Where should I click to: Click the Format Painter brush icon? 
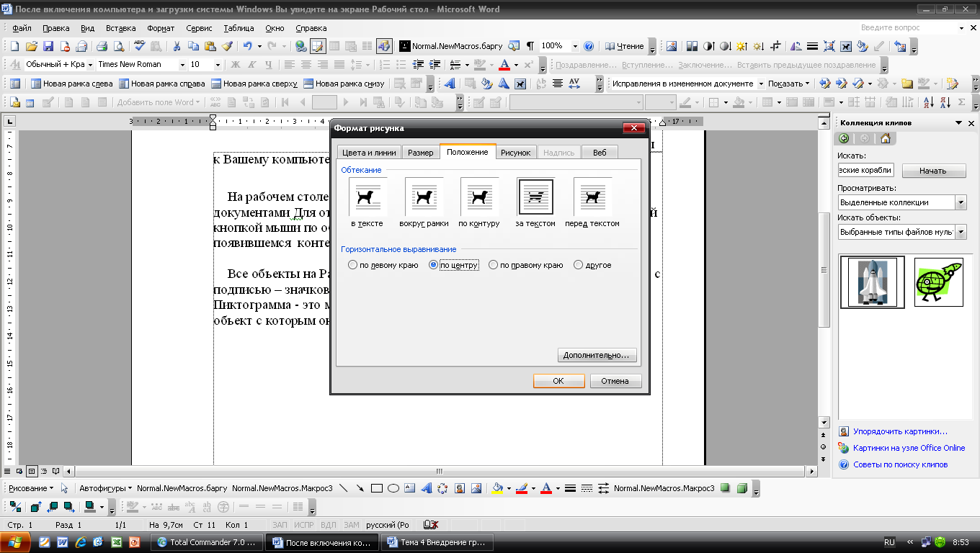(x=228, y=46)
